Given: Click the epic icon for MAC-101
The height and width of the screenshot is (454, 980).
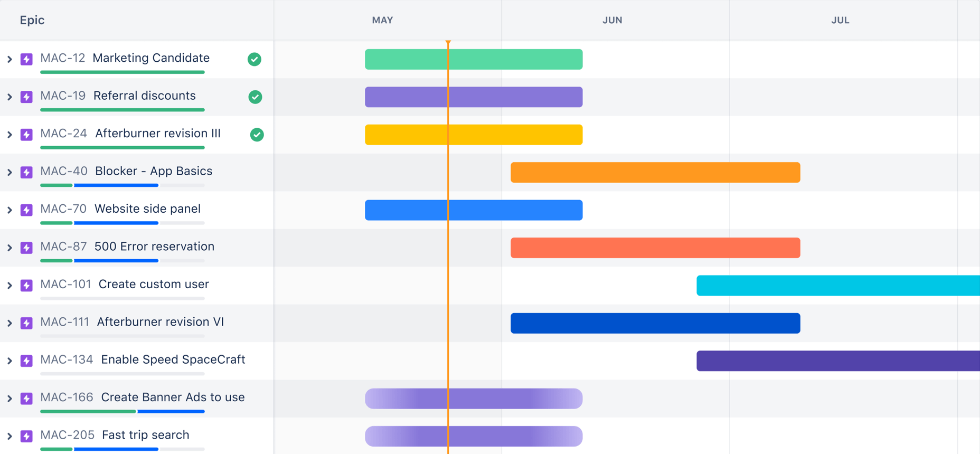Looking at the screenshot, I should [x=26, y=286].
